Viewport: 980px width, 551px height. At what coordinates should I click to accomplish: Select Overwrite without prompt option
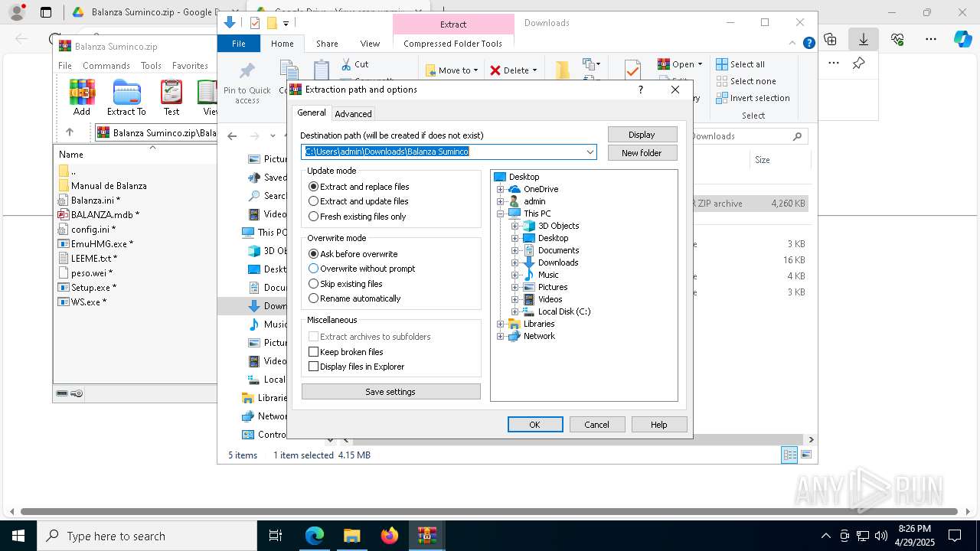(x=361, y=269)
